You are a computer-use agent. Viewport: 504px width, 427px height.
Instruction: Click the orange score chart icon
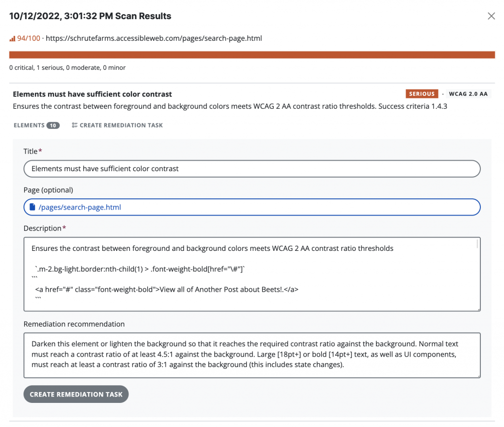12,38
